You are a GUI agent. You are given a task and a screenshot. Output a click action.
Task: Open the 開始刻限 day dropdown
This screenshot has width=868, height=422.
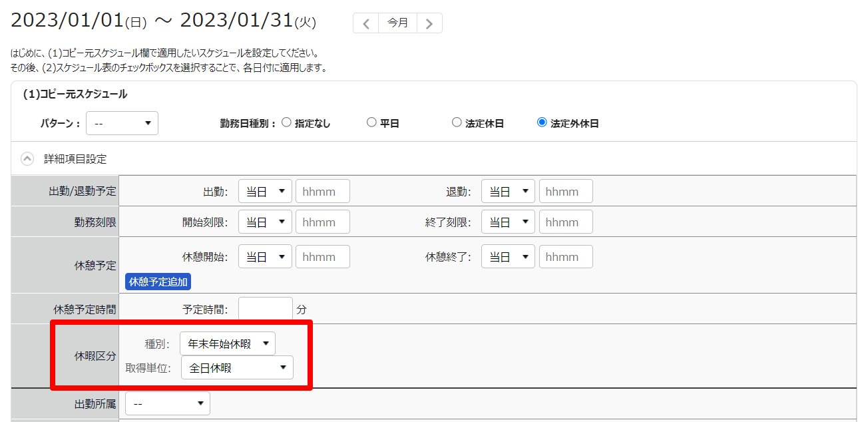pos(265,222)
